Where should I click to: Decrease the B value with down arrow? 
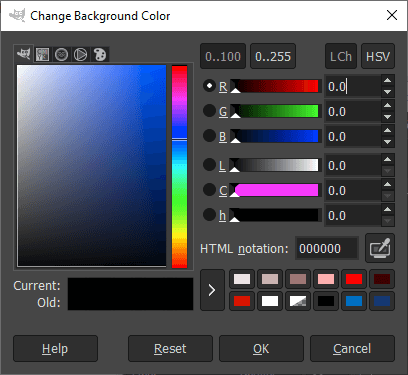coord(387,142)
